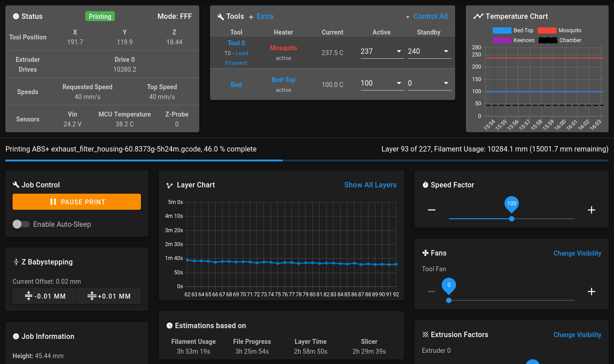Click Fans Change Visibility link

577,253
